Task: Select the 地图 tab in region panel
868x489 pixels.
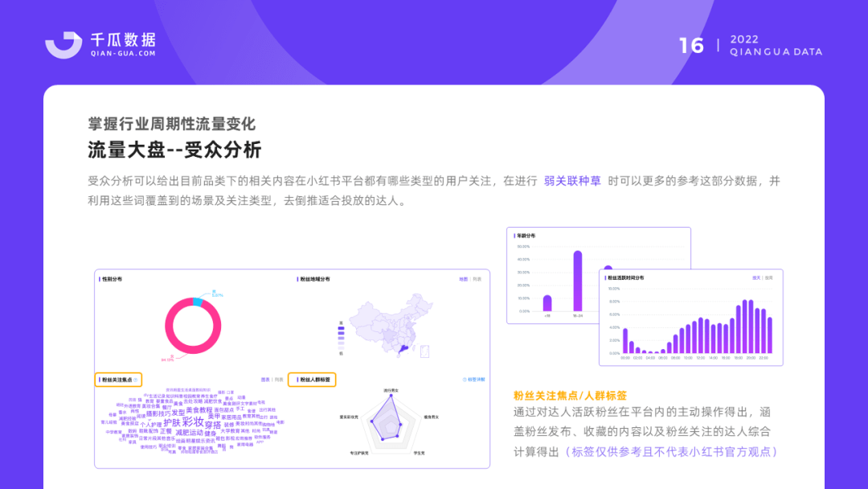Action: coord(465,278)
